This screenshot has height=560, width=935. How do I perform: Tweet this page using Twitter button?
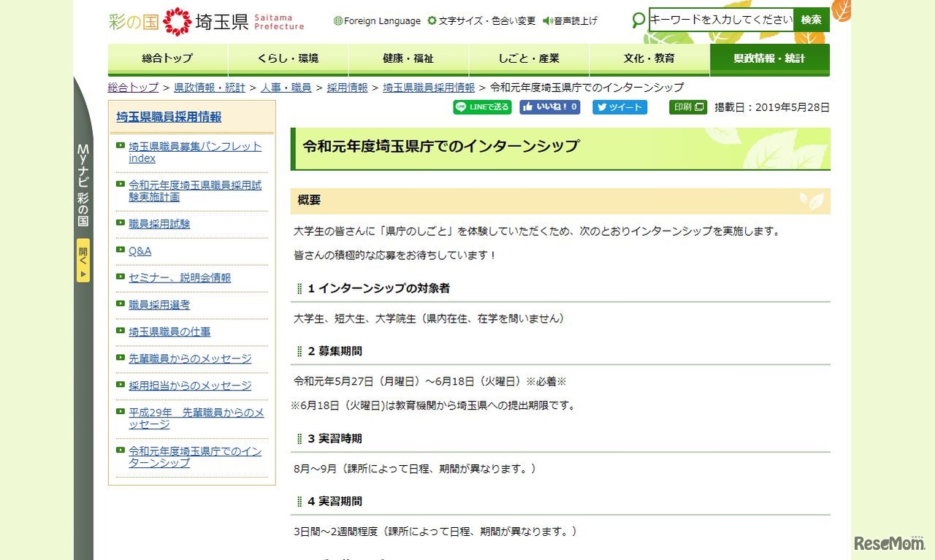619,107
